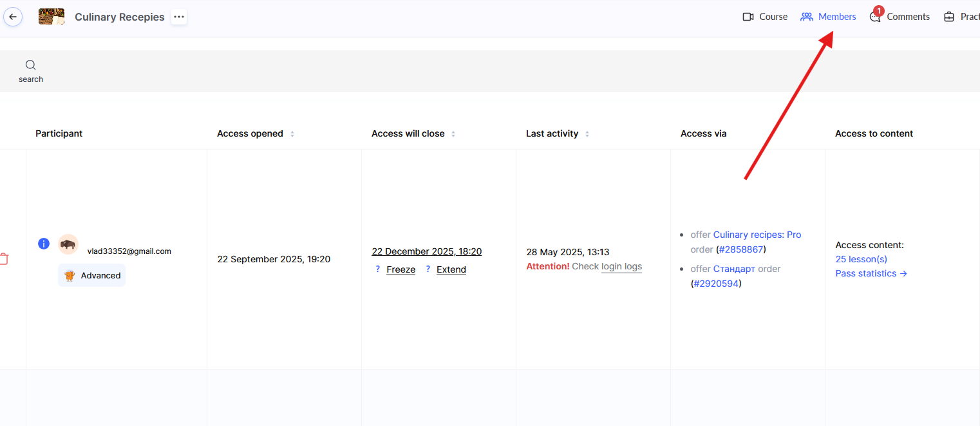This screenshot has width=980, height=426.
Task: Open the three-dots course options menu
Action: [x=179, y=17]
